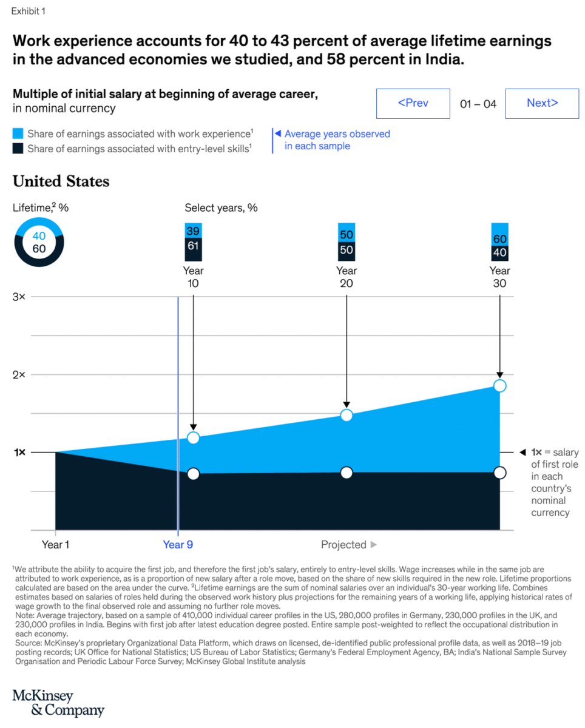The width and height of the screenshot is (585, 728).
Task: Click the 01 – 04 page indicator
Action: tap(478, 104)
